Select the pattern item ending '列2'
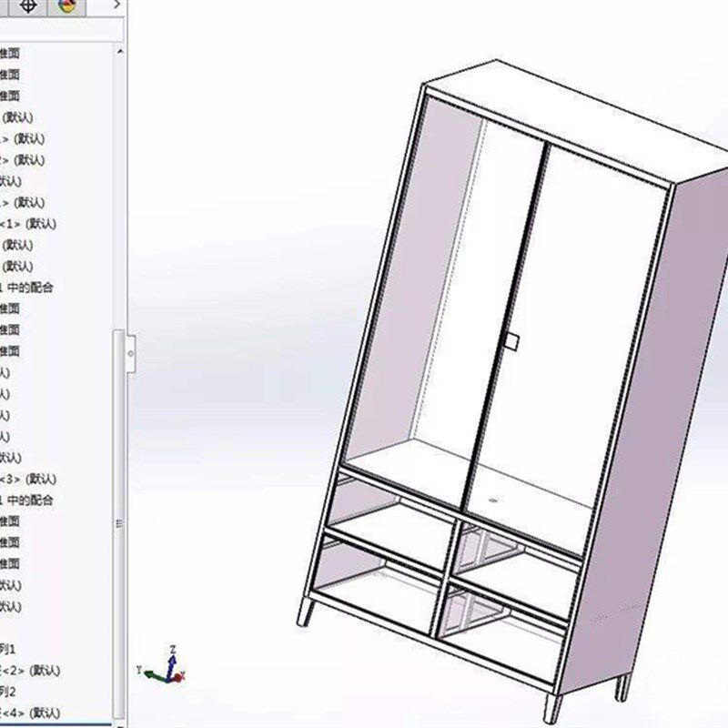728x728 pixels. (x=8, y=692)
